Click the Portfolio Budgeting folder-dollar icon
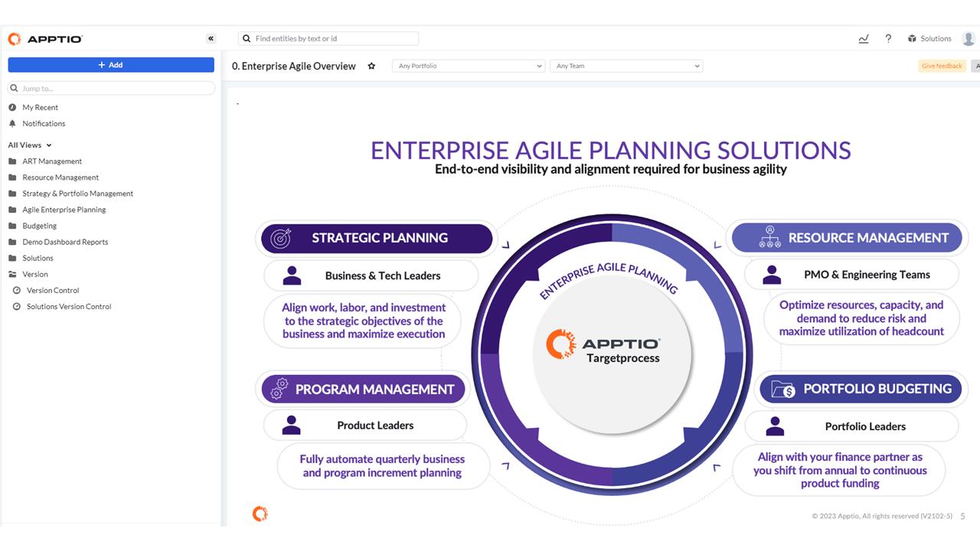This screenshot has height=551, width=980. pos(782,389)
